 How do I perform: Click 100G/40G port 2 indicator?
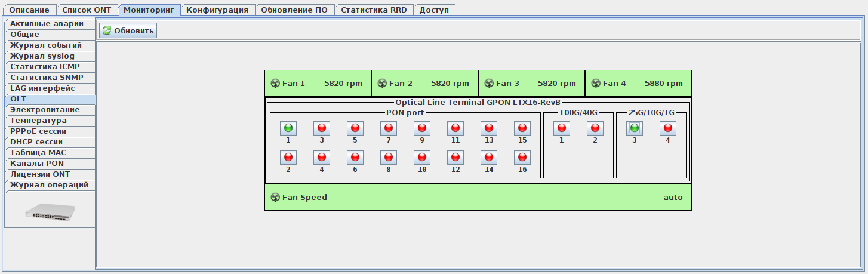coord(595,128)
